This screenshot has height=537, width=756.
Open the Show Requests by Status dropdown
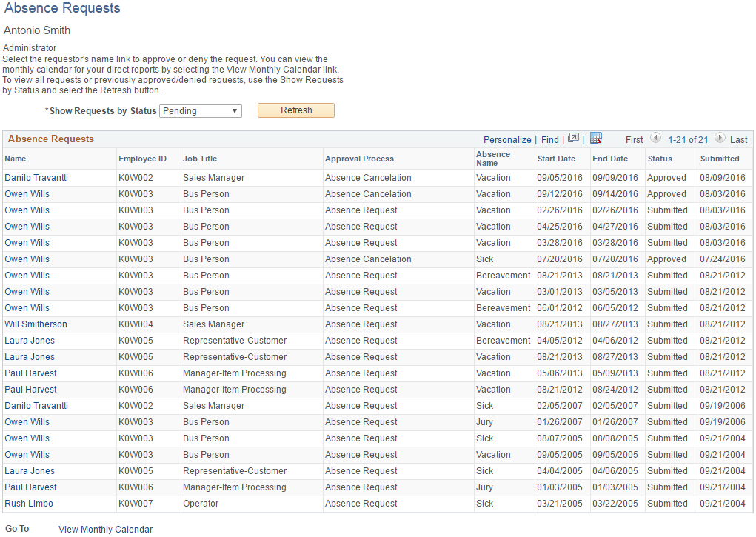click(201, 111)
